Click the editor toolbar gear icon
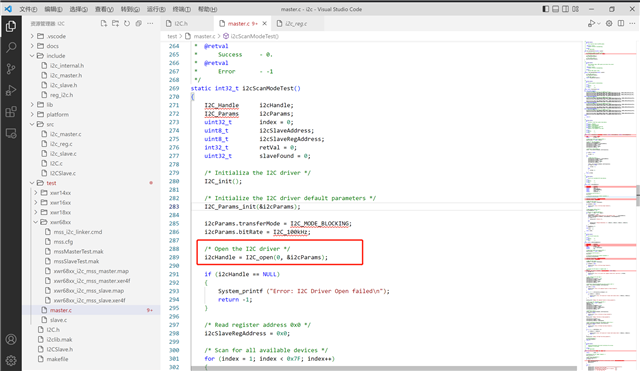The height and width of the screenshot is (371, 640). click(x=609, y=24)
